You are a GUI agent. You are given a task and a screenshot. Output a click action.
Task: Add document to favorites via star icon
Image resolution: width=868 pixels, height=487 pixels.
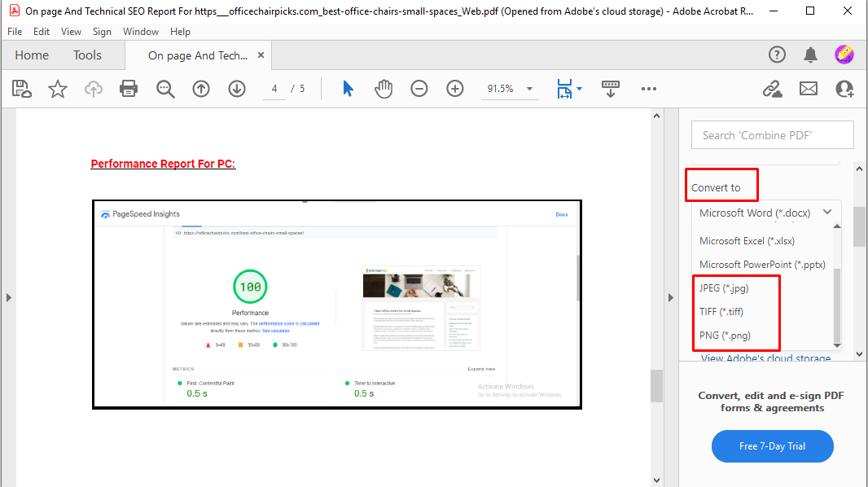pos(57,88)
